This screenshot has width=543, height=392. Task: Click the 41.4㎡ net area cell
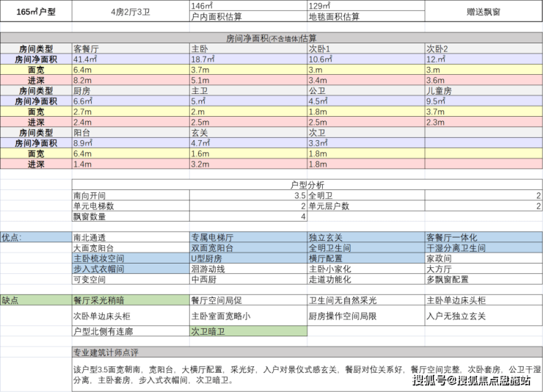tap(130, 59)
